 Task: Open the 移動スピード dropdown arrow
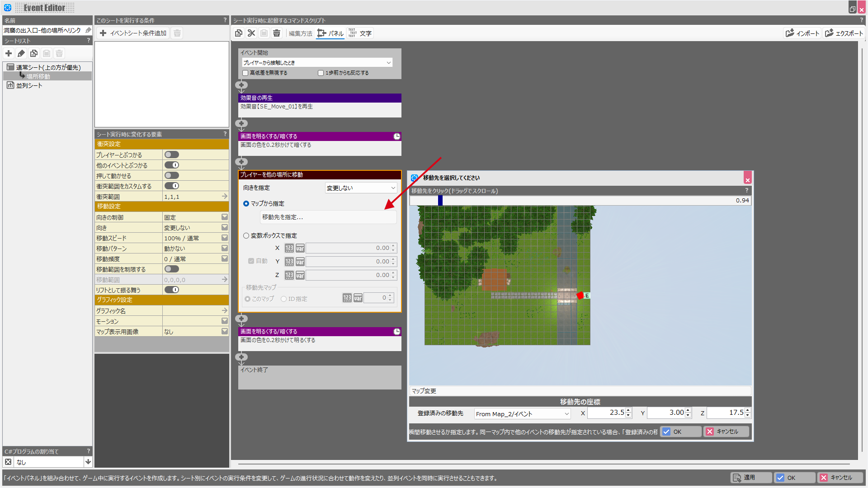[x=225, y=238]
